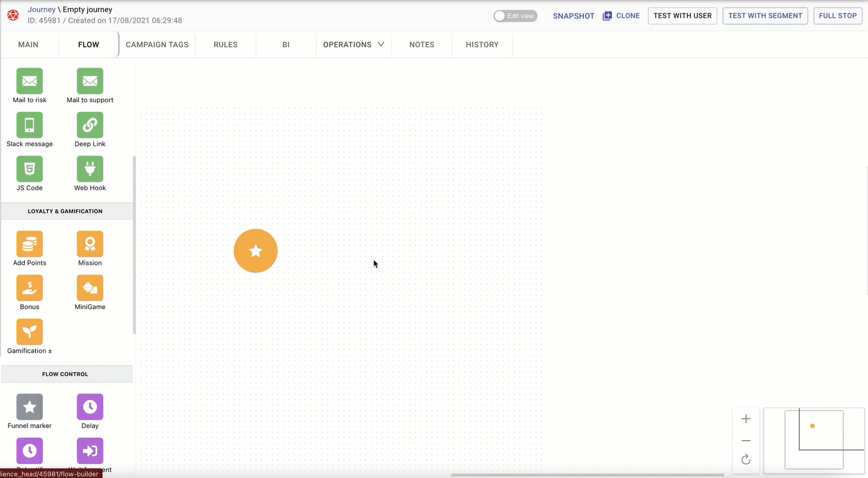Expand the Operations dropdown
This screenshot has height=478, width=868.
353,45
